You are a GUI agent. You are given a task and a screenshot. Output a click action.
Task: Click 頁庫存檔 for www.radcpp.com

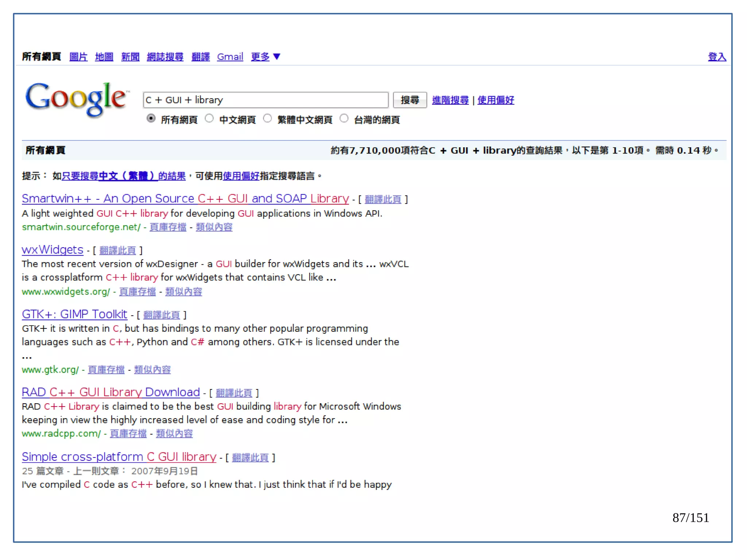pyautogui.click(x=128, y=433)
